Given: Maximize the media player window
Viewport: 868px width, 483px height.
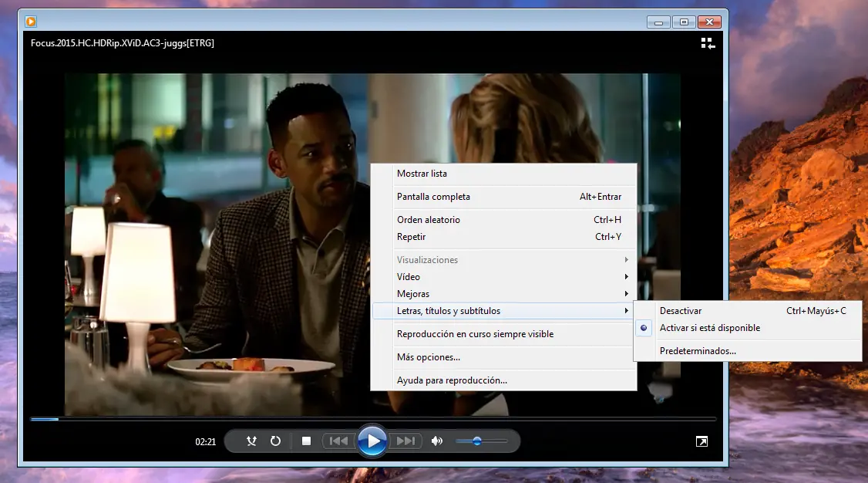Looking at the screenshot, I should (684, 22).
